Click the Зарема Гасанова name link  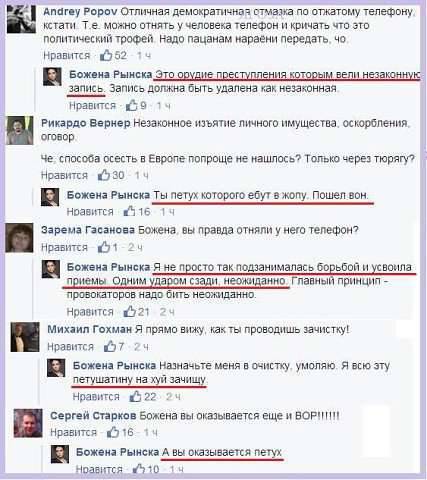click(88, 230)
